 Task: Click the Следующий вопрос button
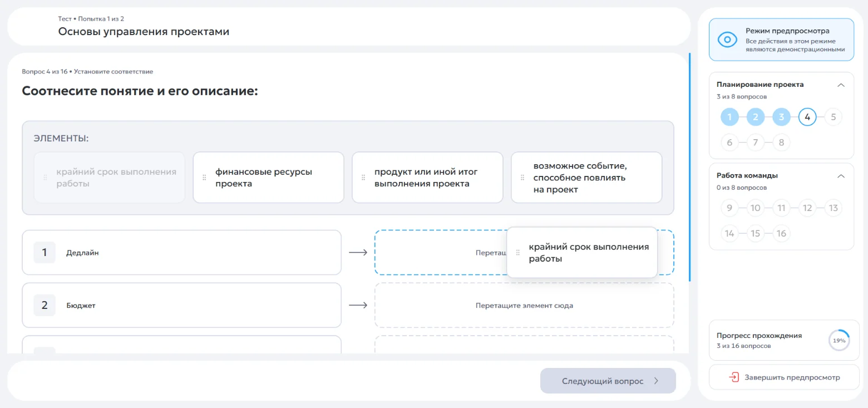pyautogui.click(x=608, y=381)
